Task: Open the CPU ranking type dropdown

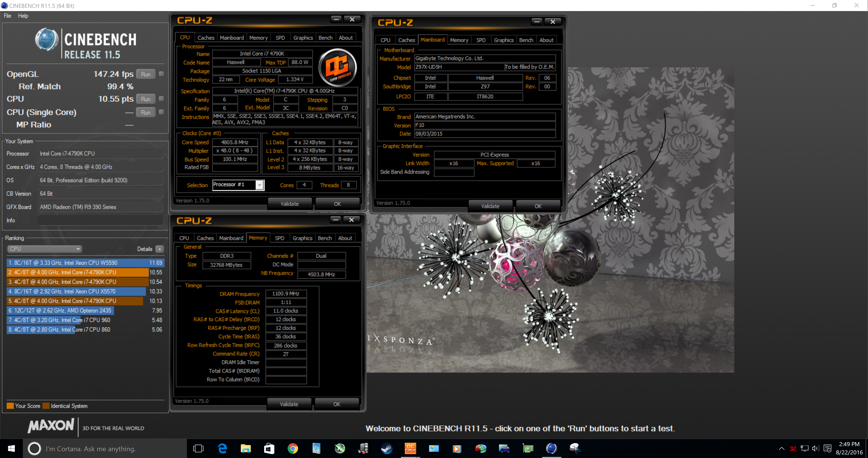Action: coord(45,249)
